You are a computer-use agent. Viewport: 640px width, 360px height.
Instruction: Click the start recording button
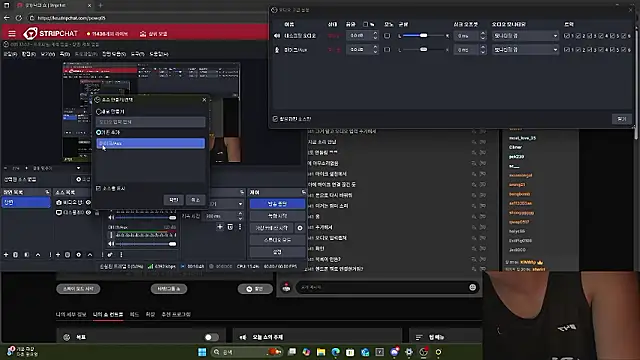pos(277,216)
